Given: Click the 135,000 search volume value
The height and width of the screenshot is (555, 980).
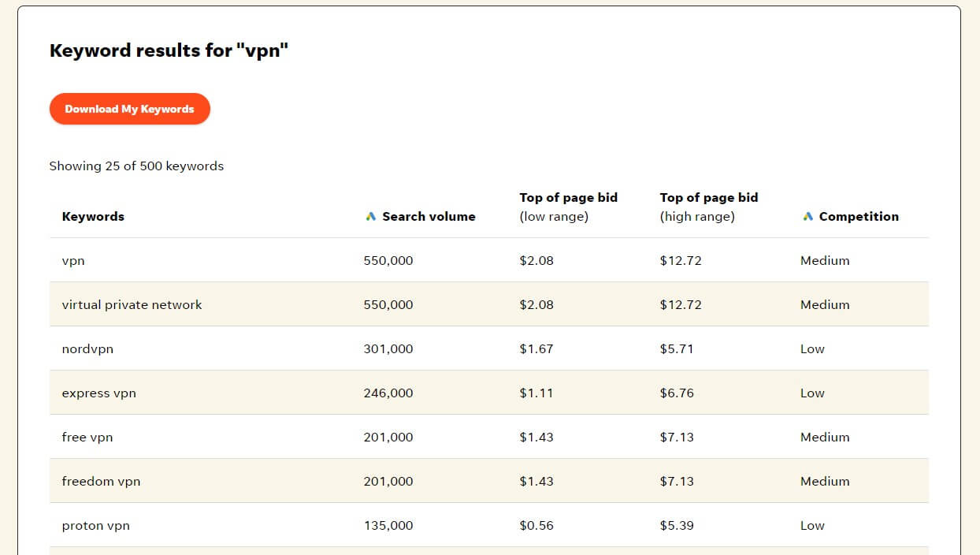Looking at the screenshot, I should 388,526.
